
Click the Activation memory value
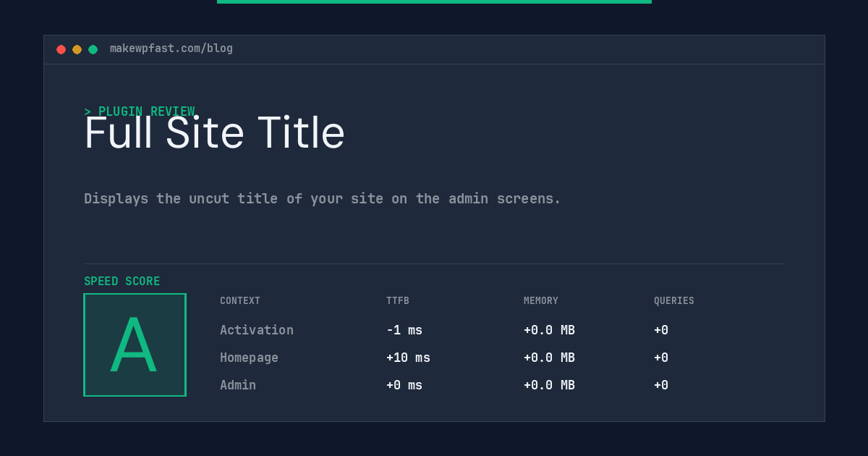click(549, 330)
